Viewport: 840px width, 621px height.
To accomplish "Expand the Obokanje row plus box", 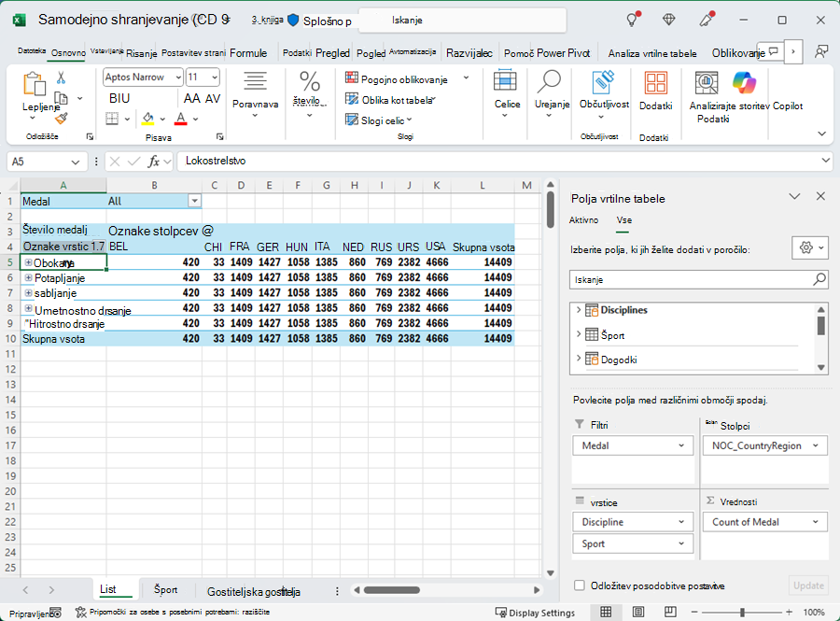I will pyautogui.click(x=28, y=262).
